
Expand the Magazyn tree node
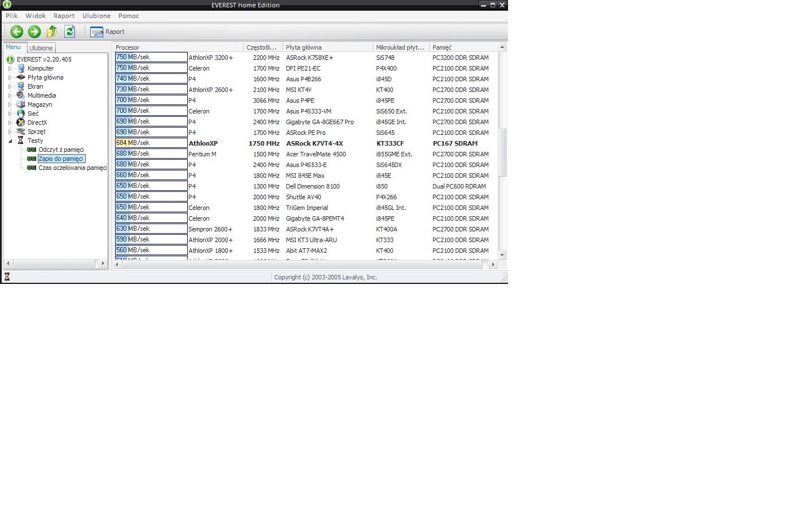click(x=10, y=104)
